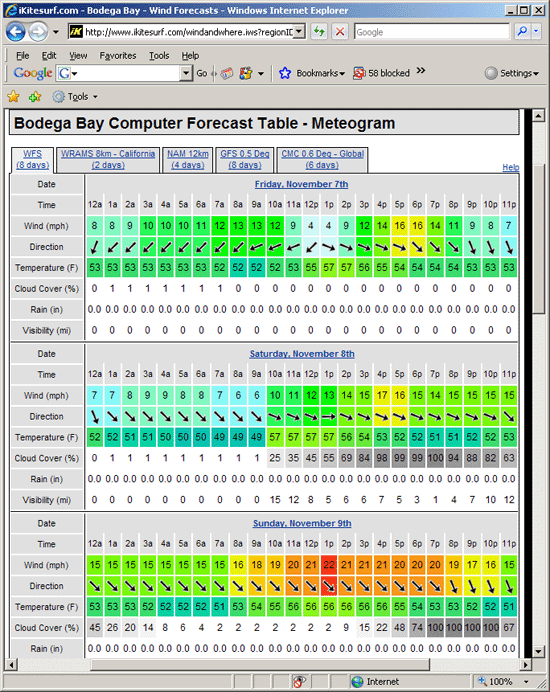Switch to NAM 12km forecast tab
Screen dimensions: 550x692
tap(188, 159)
